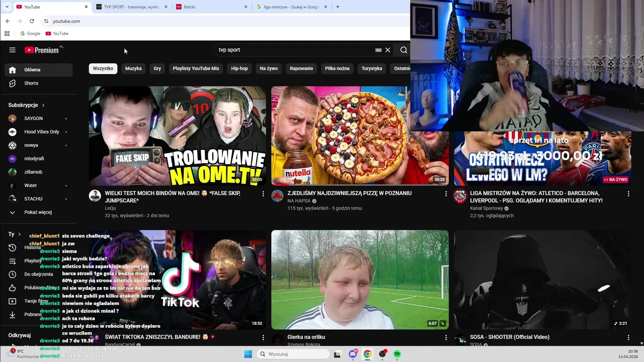Select Playlisty YouTube Mix chip
This screenshot has height=362, width=644.
(196, 68)
